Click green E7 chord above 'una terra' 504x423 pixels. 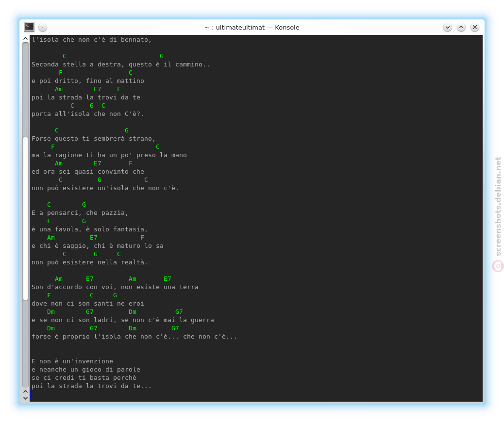pyautogui.click(x=168, y=278)
